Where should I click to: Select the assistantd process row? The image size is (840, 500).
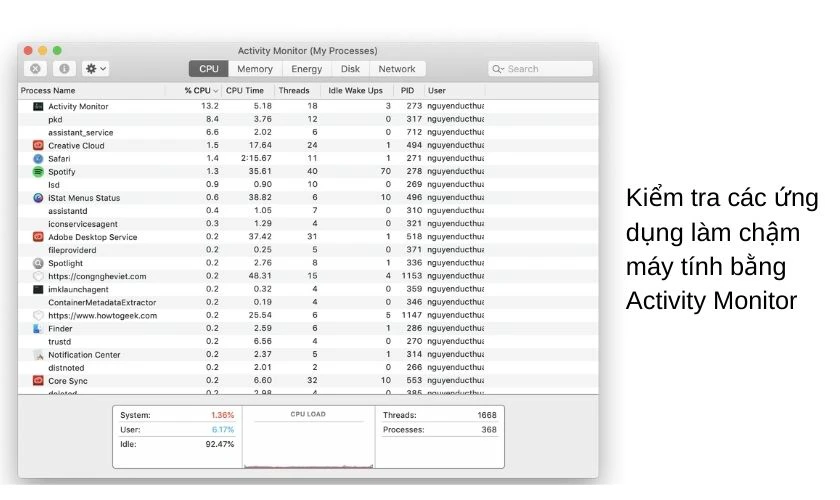(308, 211)
